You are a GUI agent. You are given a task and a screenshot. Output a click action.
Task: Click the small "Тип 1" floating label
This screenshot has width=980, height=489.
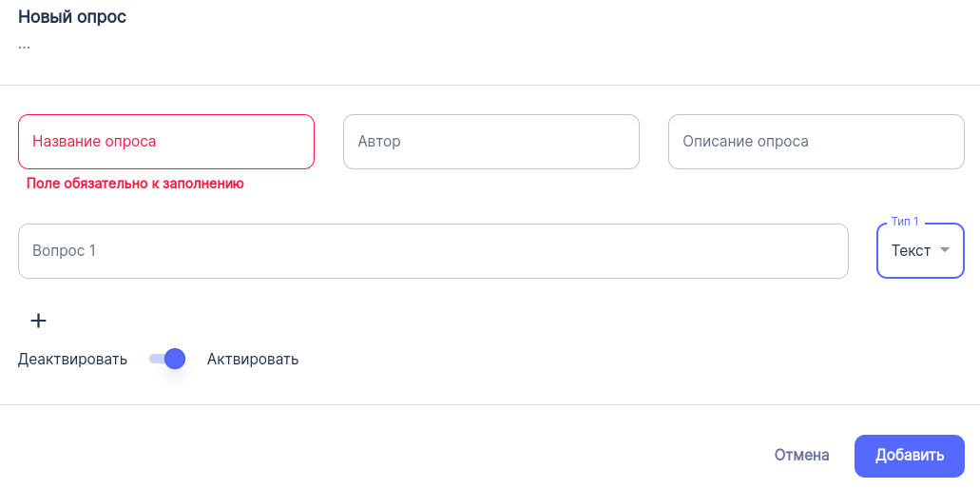coord(904,222)
